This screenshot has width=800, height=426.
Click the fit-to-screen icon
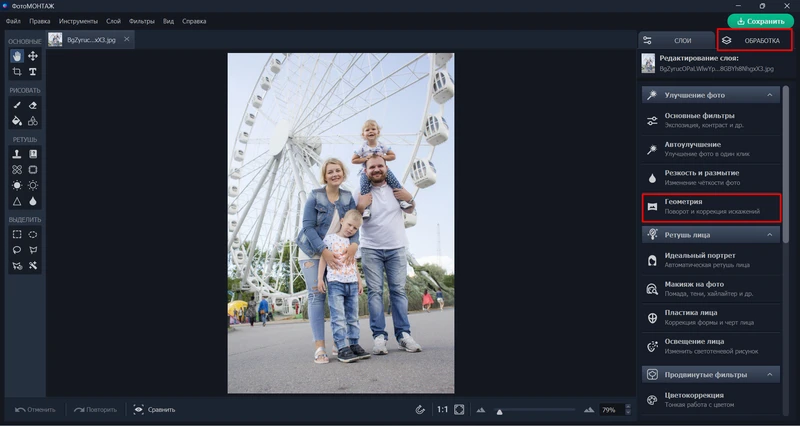click(459, 410)
